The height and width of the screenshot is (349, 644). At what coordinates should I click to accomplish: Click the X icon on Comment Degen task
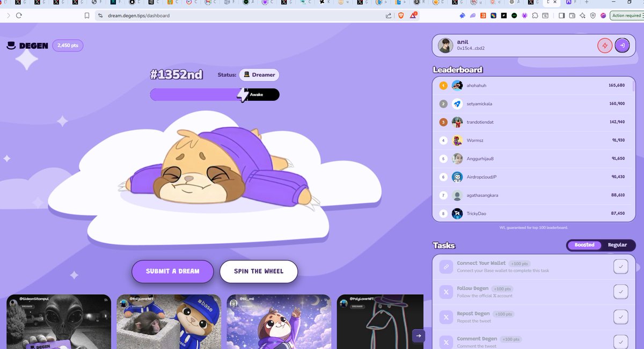[446, 341]
